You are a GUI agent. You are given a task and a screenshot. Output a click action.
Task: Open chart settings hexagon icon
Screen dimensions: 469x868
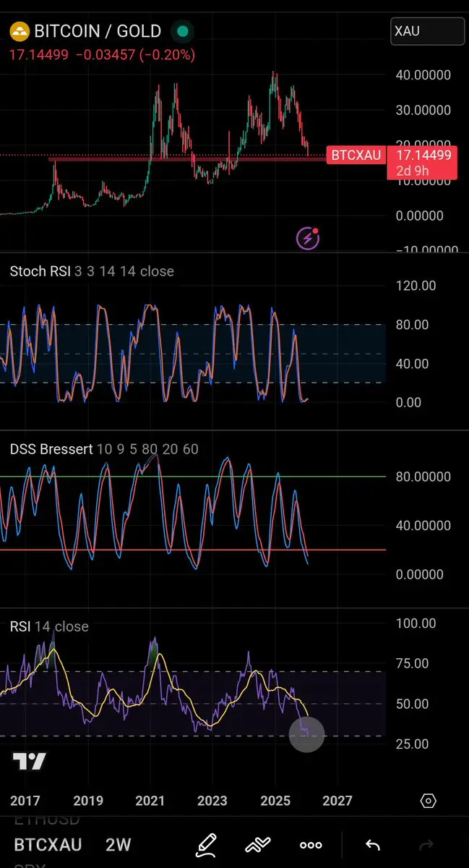coord(429,801)
